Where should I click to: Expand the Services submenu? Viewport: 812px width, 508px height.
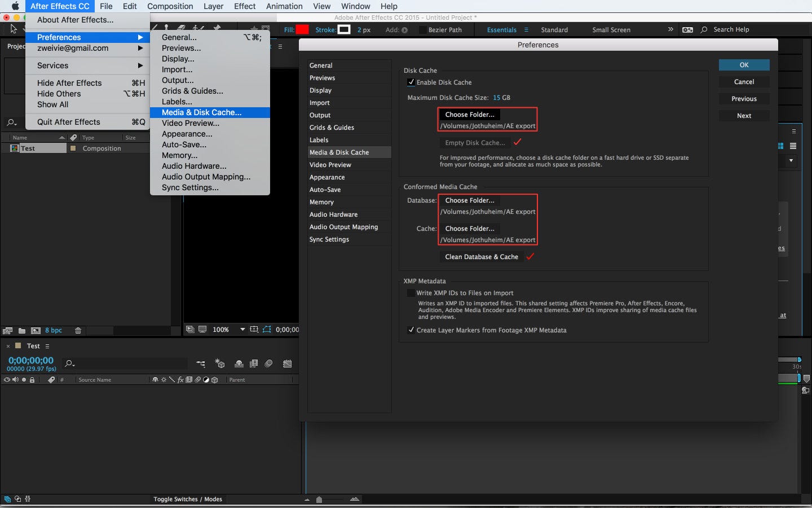point(140,65)
